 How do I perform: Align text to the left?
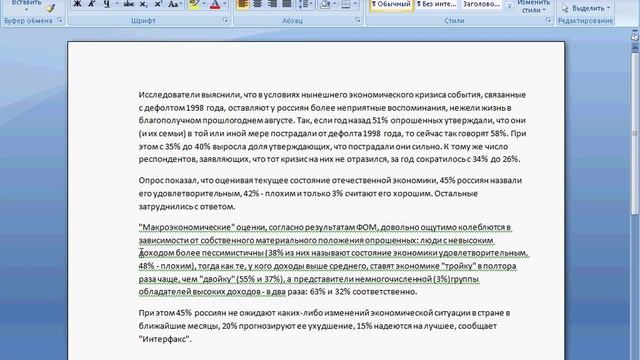click(x=242, y=4)
